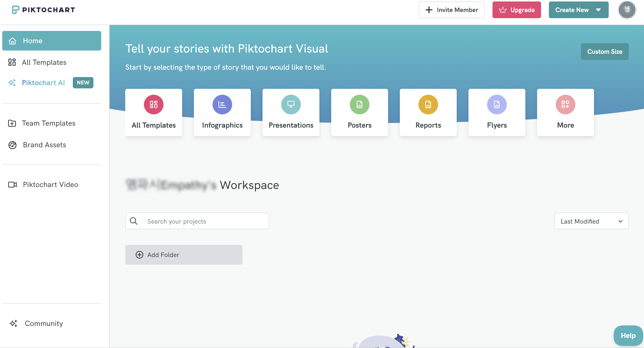The image size is (644, 348).
Task: Select the green Posters icon
Action: pos(359,104)
